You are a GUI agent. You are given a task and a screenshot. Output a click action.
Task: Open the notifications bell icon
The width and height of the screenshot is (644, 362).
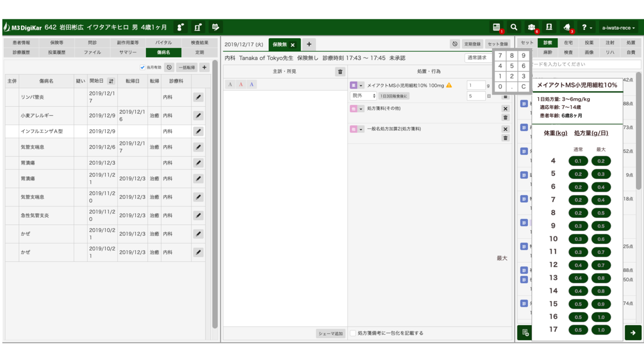coord(567,27)
